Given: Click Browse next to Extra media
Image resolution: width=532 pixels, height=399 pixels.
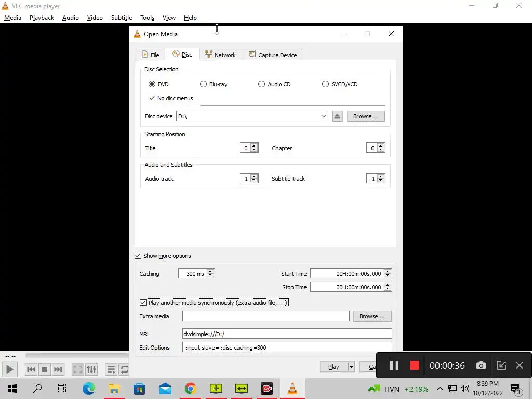Looking at the screenshot, I should [x=372, y=316].
